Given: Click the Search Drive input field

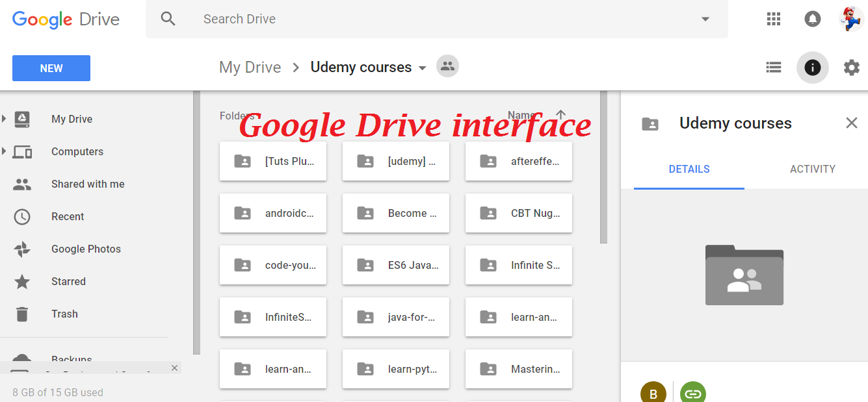Looking at the screenshot, I should [437, 19].
